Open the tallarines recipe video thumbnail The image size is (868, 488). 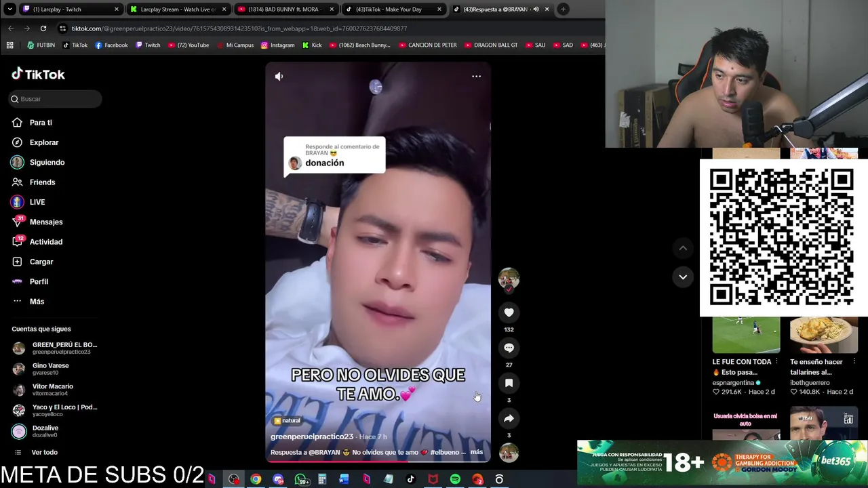point(824,335)
